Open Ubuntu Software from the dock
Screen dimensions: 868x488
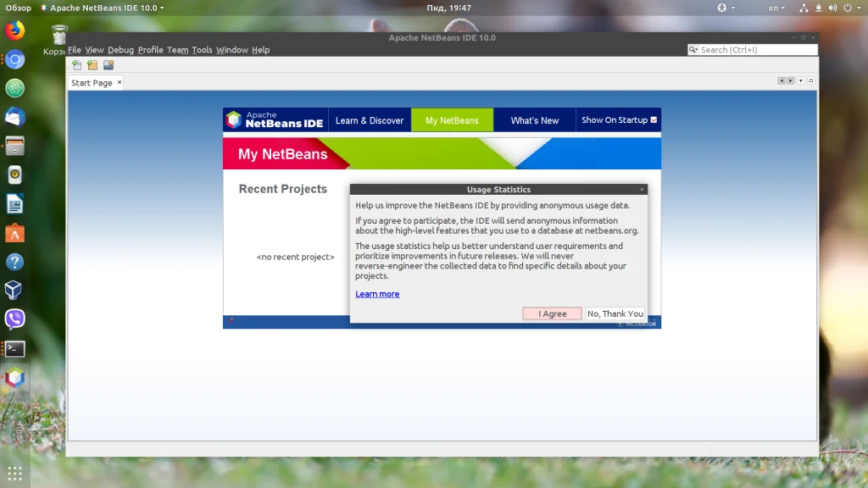point(15,234)
